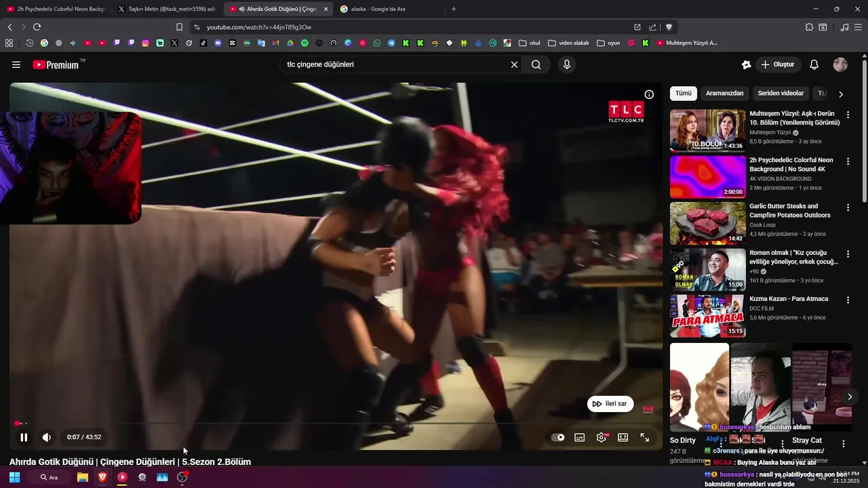Viewport: 868px width, 488px height.
Task: Show video info card icon
Action: pos(649,94)
